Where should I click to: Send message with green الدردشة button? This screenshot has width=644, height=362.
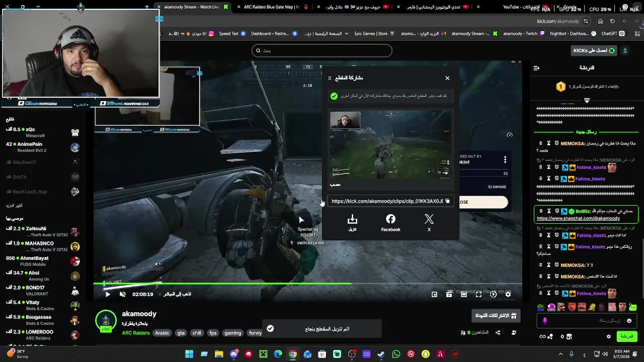click(627, 336)
